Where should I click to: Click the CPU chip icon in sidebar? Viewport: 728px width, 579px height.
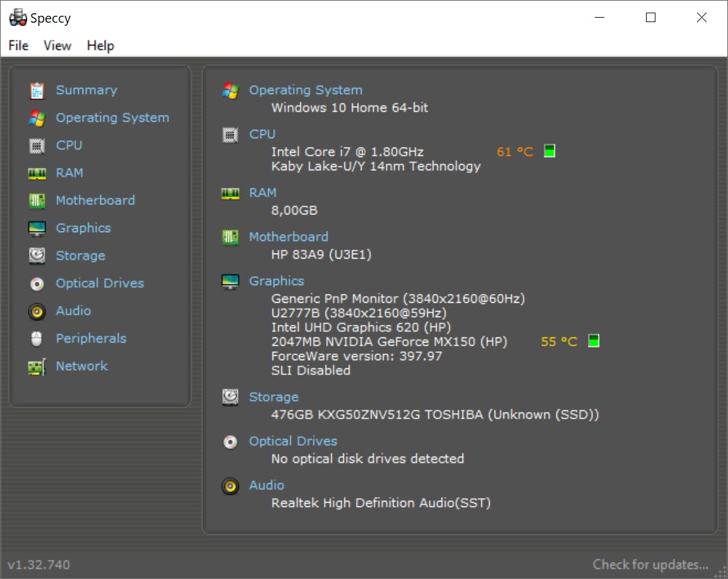[x=37, y=146]
